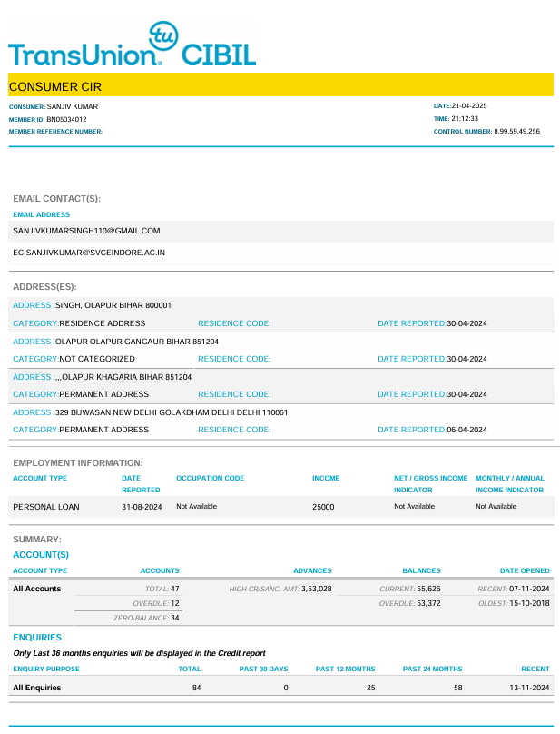This screenshot has height=734, width=560.
Task: Click the MEMBER REFERENCE NUMBER label
Action: [x=55, y=132]
